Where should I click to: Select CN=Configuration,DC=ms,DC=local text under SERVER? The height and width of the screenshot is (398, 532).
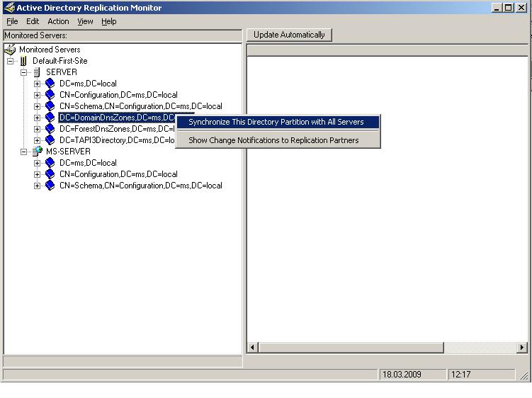pyautogui.click(x=118, y=95)
